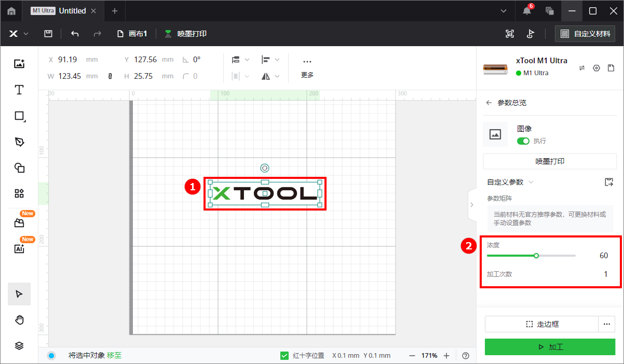Screen dimensions: 624x364
Task: Select the Insert Image tool
Action: coord(19,64)
